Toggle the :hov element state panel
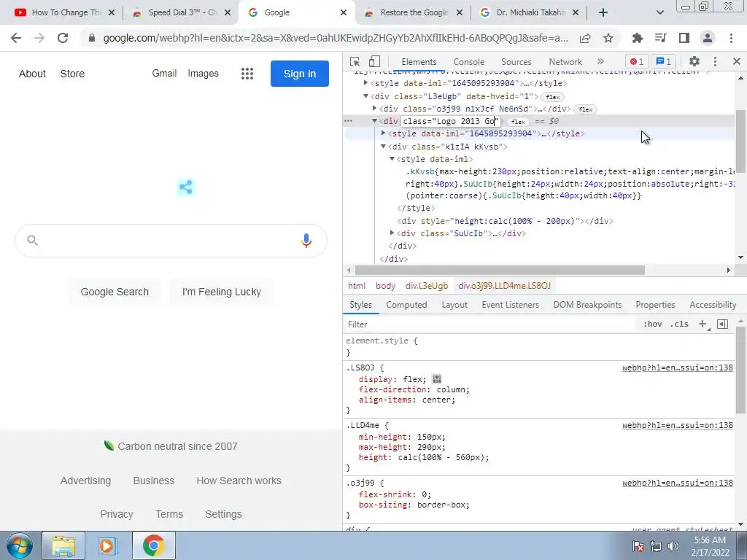Viewport: 747px width, 560px height. coord(653,324)
